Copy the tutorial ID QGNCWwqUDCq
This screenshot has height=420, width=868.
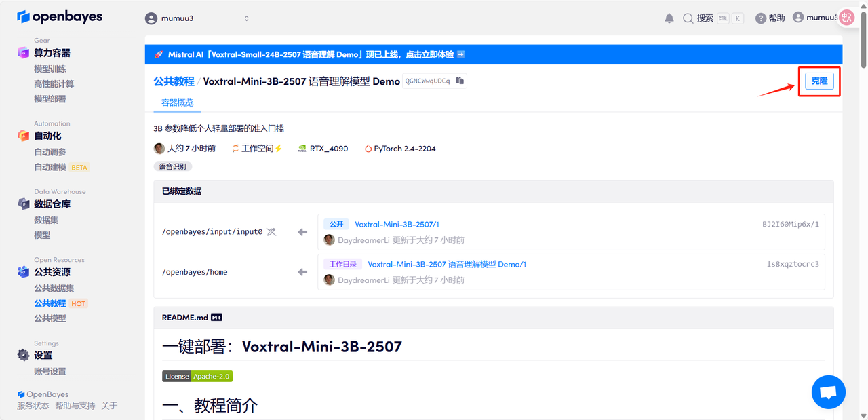coord(460,81)
